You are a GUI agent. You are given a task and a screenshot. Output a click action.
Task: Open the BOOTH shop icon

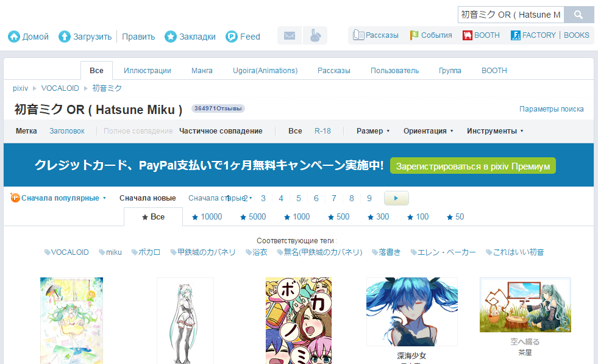(x=467, y=35)
